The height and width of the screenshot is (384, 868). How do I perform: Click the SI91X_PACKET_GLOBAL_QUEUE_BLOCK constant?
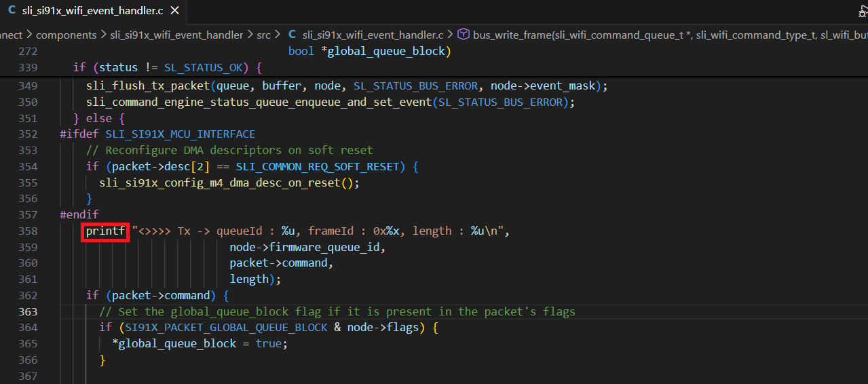221,328
